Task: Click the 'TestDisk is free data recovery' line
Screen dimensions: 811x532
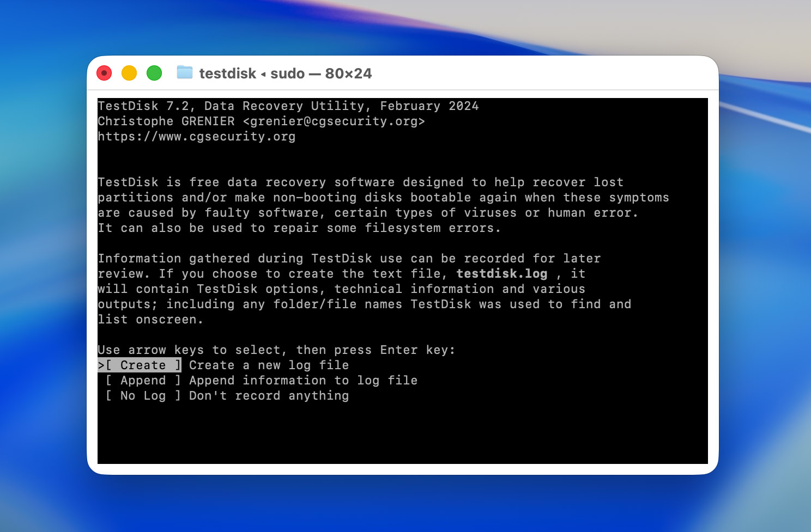Action: tap(361, 182)
